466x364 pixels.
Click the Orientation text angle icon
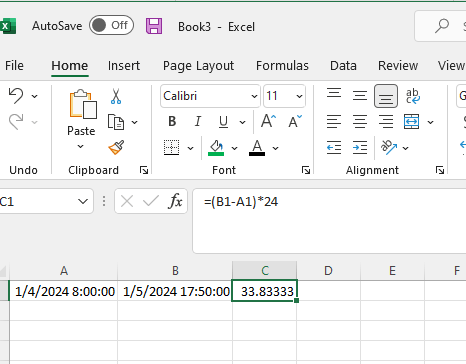389,147
